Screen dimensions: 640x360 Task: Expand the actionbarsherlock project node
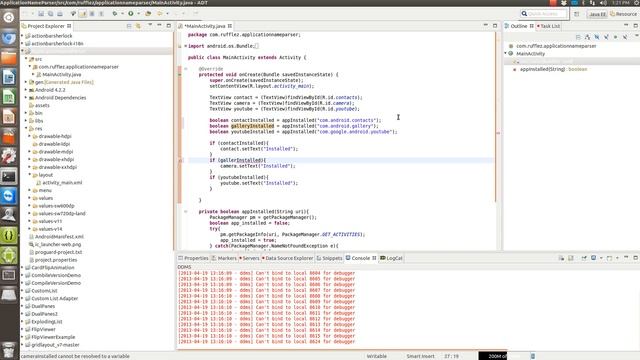pos(22,36)
